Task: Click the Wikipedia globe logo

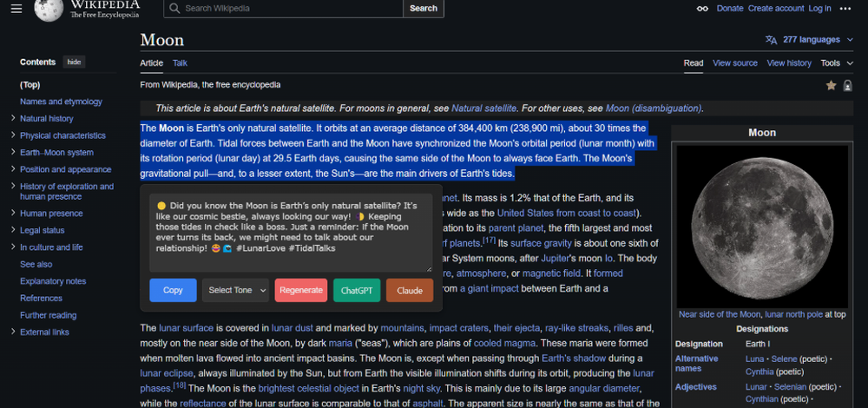Action: pyautogui.click(x=49, y=10)
